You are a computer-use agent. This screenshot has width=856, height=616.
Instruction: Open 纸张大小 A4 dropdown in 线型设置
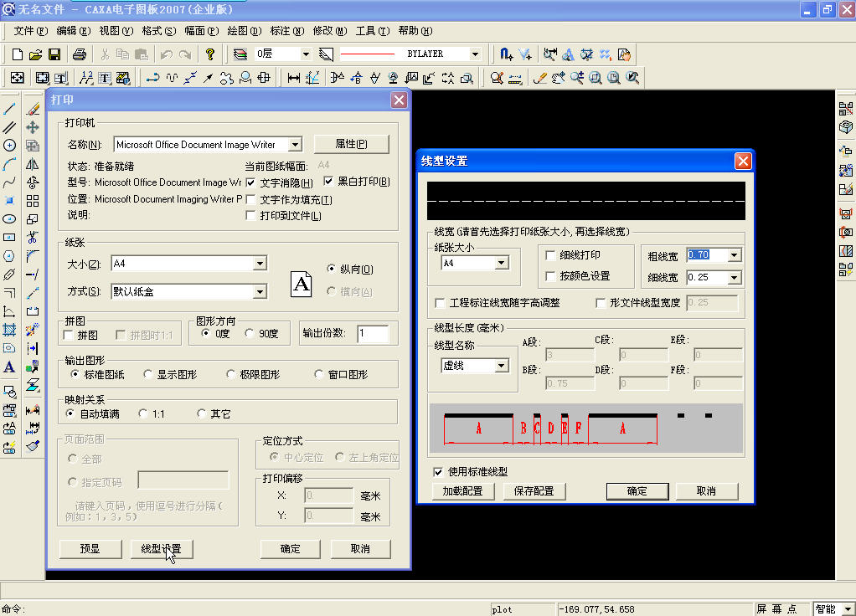[x=502, y=263]
